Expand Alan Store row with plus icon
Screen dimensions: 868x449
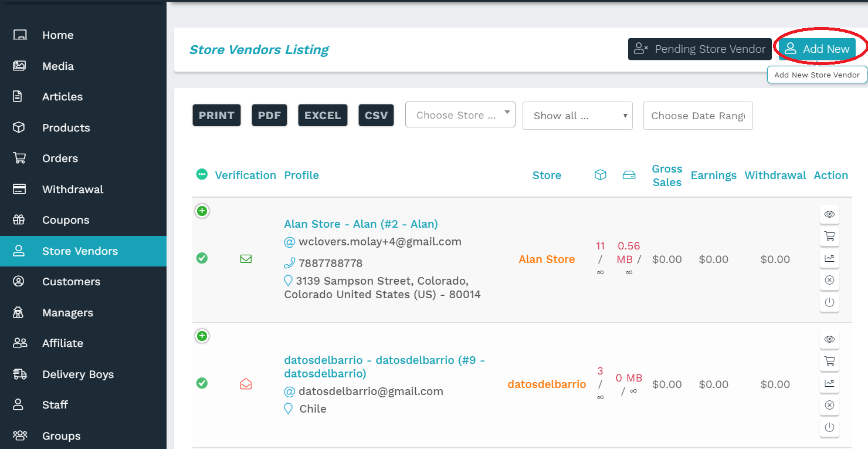tap(202, 211)
